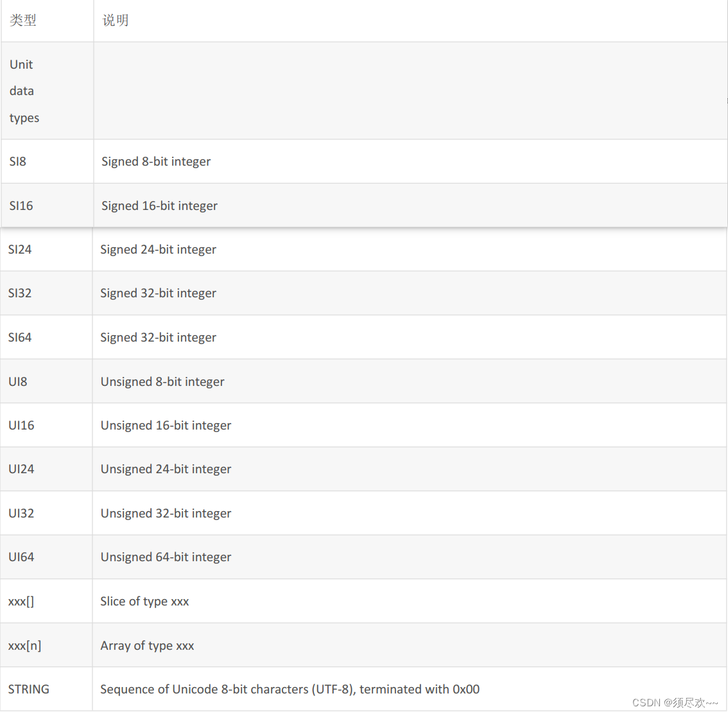
Task: Click the Unit data types cell
Action: coord(24,91)
